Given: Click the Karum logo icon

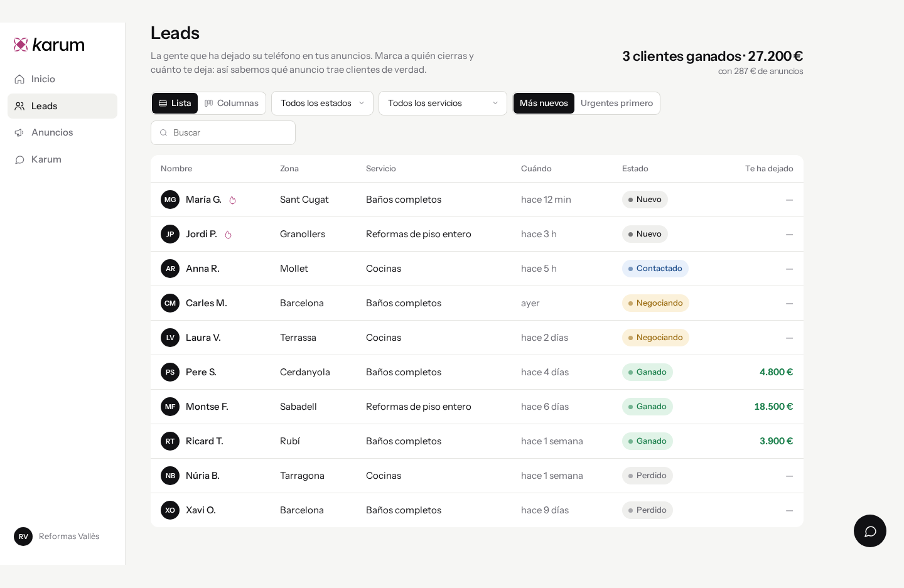Looking at the screenshot, I should [x=21, y=45].
